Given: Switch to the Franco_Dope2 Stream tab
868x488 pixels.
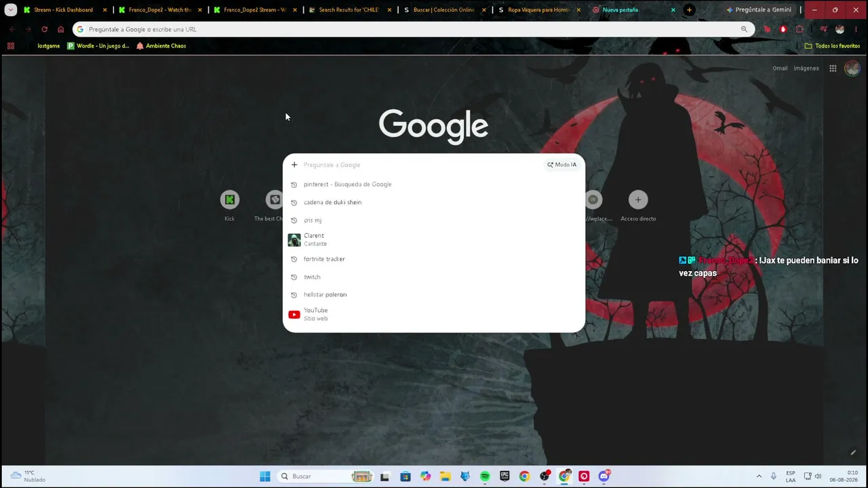Looking at the screenshot, I should (x=254, y=10).
